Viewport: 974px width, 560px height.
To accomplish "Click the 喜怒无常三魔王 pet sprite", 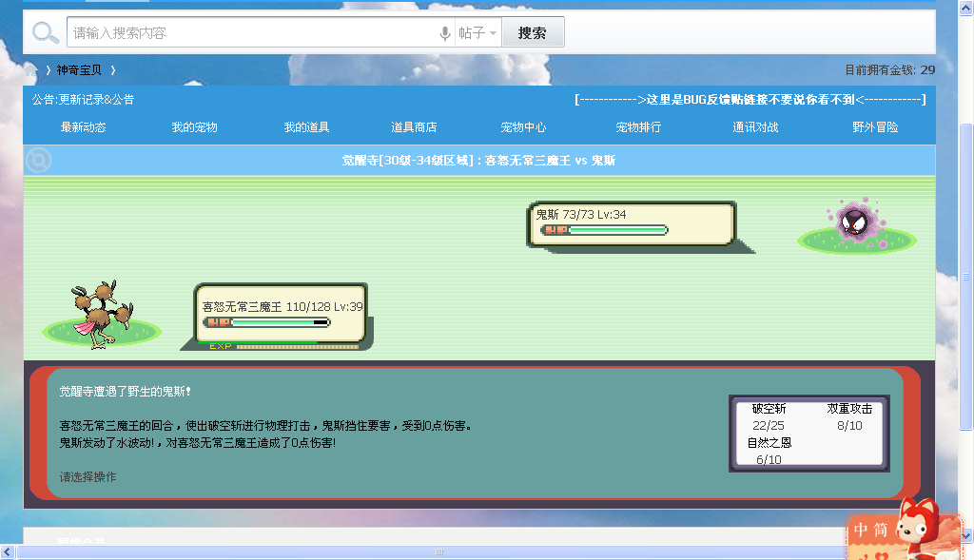I will [103, 314].
